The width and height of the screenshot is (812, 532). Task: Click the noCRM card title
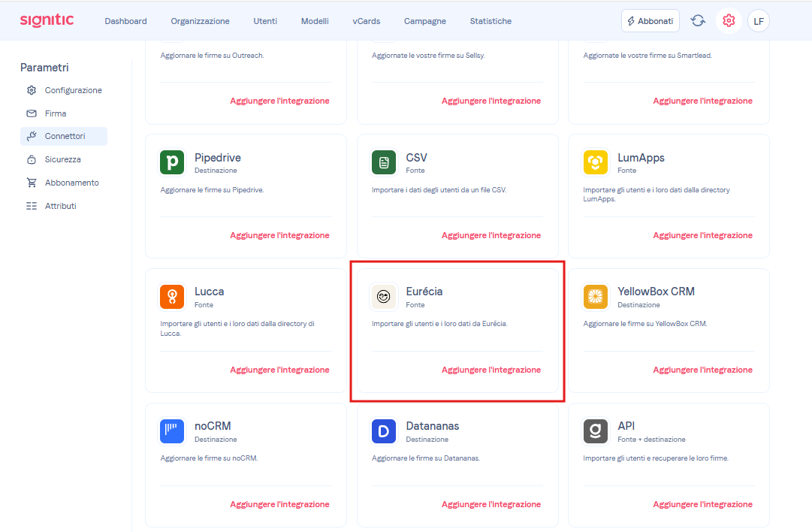(213, 426)
